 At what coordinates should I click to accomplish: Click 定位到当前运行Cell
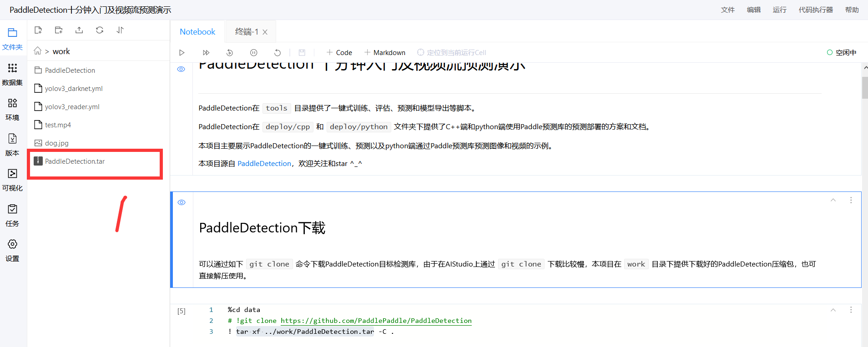click(x=452, y=53)
